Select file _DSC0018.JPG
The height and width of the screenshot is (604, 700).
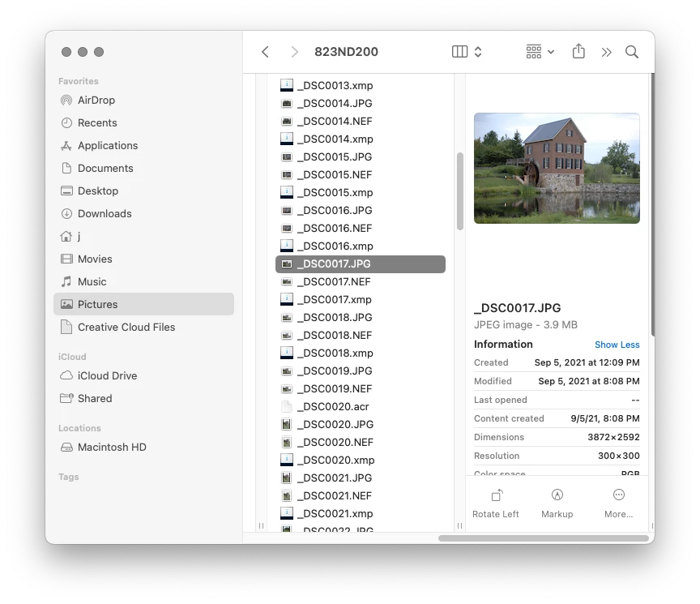coord(361,318)
